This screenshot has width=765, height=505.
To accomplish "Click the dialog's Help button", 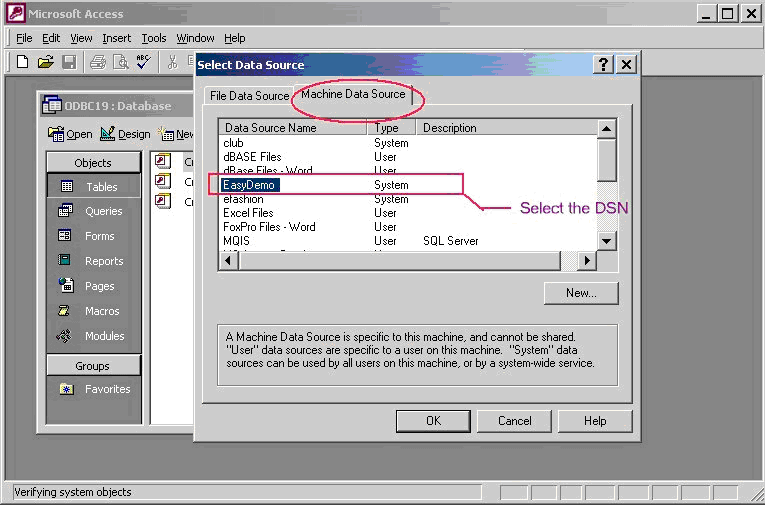I will click(595, 421).
